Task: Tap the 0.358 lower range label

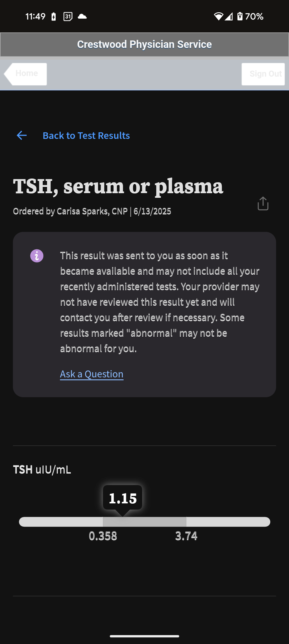Action: (x=103, y=536)
